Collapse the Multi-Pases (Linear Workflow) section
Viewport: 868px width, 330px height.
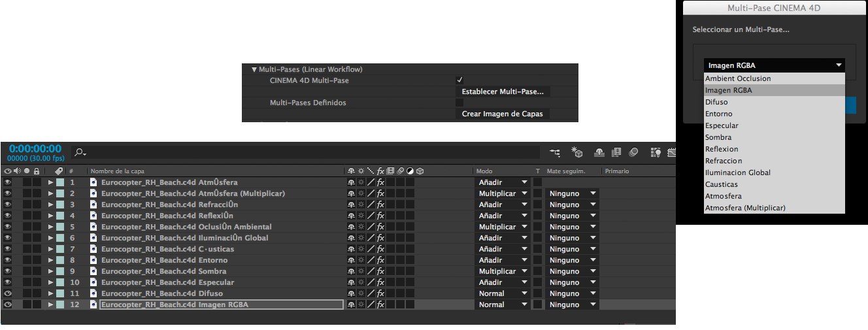254,69
